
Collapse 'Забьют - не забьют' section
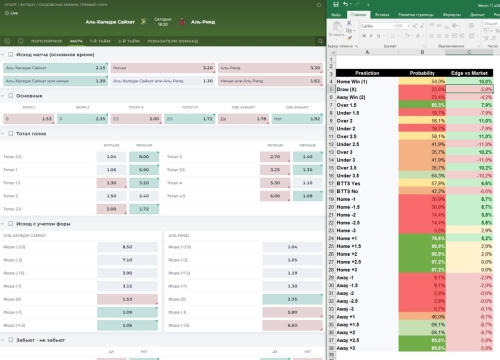(x=3, y=340)
